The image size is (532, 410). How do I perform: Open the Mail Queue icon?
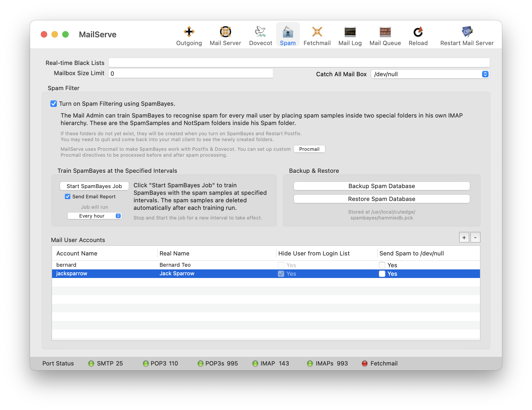tap(385, 32)
